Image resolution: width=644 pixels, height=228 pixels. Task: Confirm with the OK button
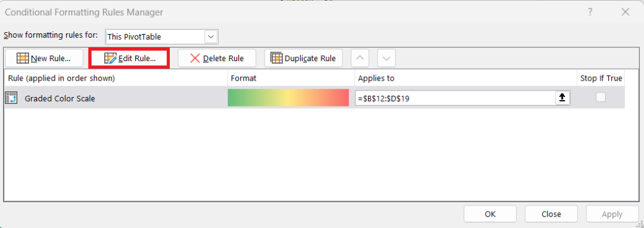tap(491, 214)
